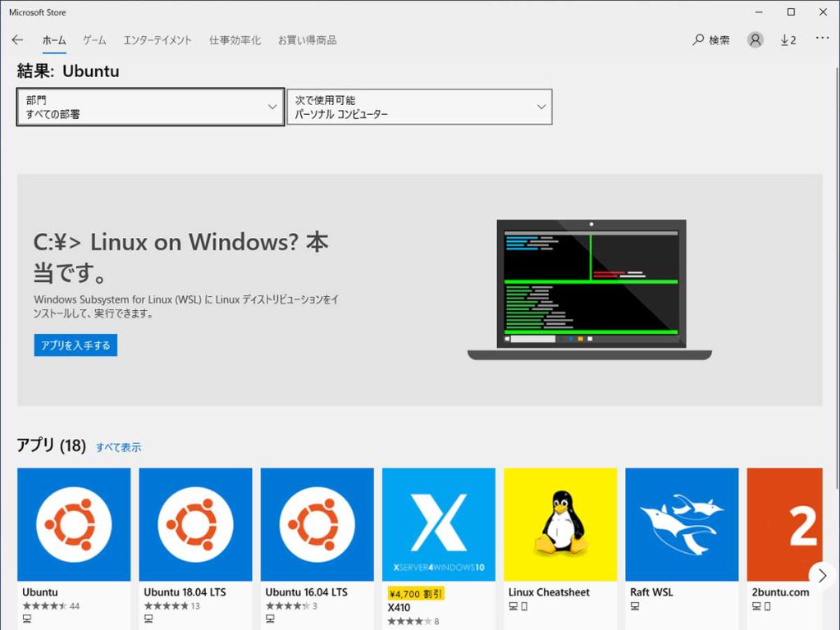
Task: Open the user account profile icon
Action: [756, 40]
